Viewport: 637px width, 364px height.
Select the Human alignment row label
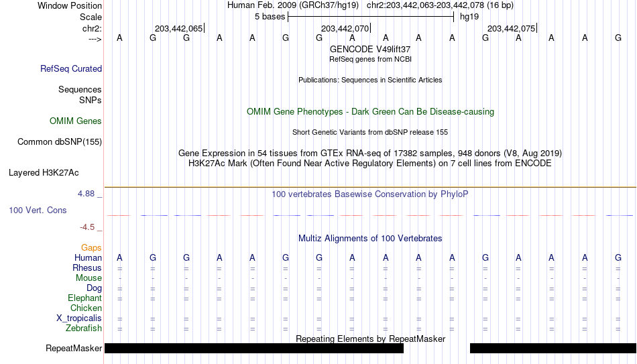tap(88, 257)
